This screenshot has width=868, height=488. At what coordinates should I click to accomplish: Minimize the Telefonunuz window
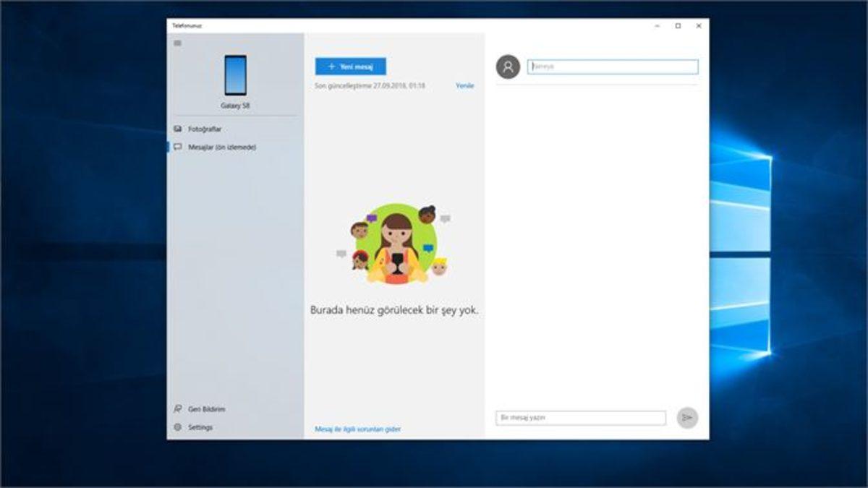point(657,25)
